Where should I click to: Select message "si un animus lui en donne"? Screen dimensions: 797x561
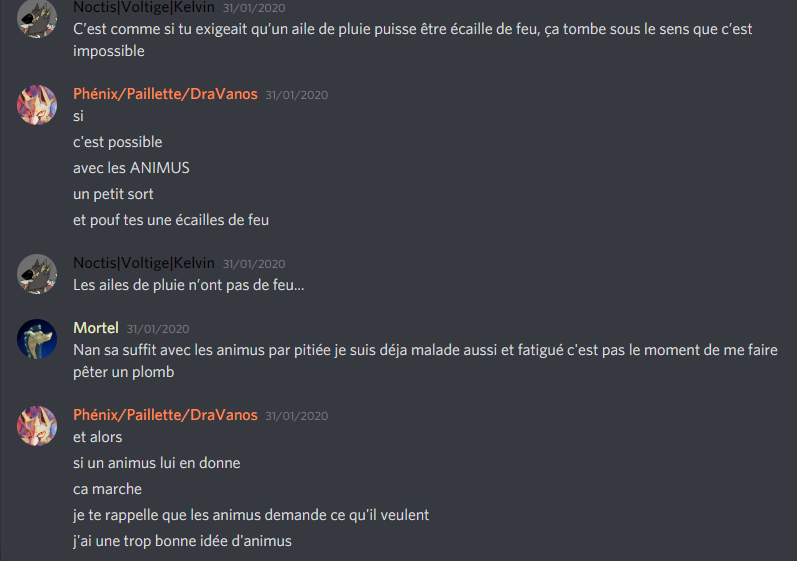coord(157,463)
